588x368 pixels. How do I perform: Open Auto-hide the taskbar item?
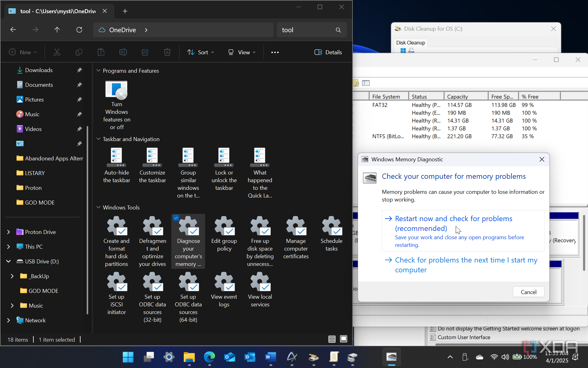tap(116, 166)
